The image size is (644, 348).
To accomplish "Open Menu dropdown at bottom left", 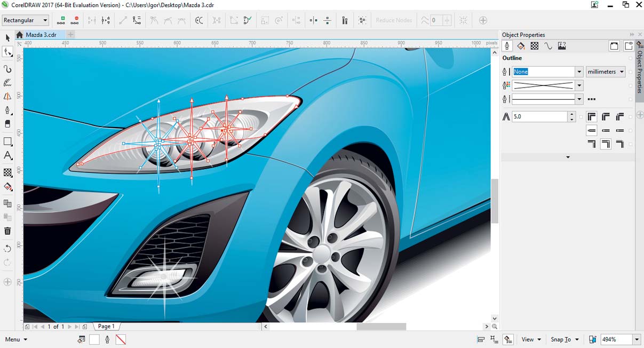I will point(16,339).
